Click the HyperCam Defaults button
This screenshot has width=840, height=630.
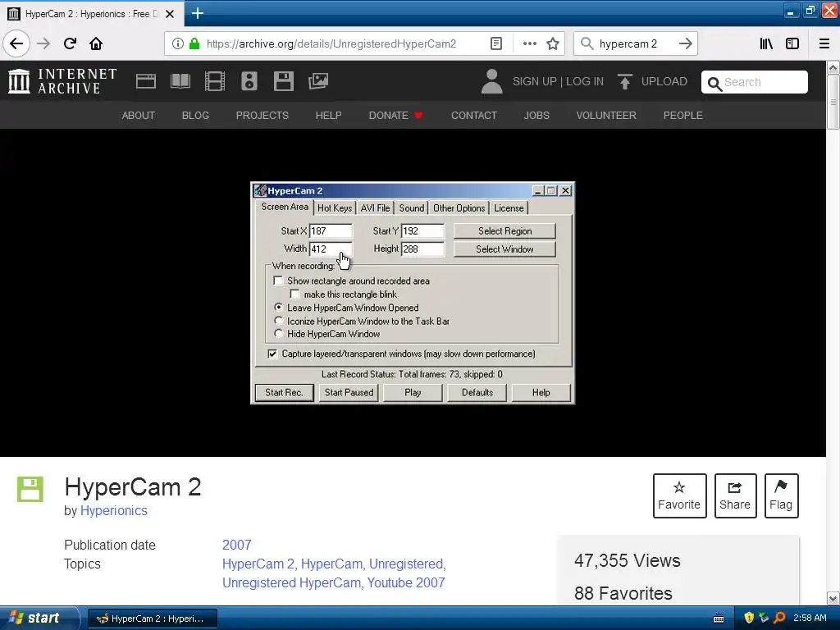coord(477,392)
